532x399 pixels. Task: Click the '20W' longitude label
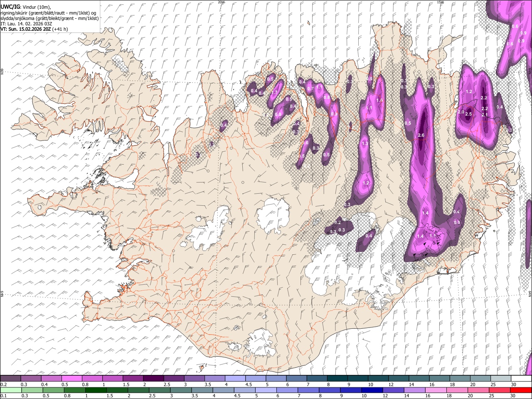221,2
